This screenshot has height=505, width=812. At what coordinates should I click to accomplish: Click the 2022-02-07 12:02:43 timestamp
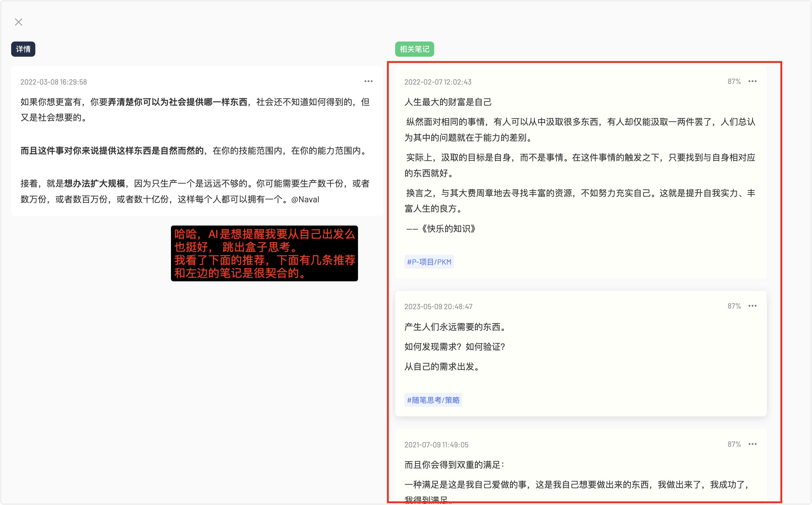click(x=438, y=82)
